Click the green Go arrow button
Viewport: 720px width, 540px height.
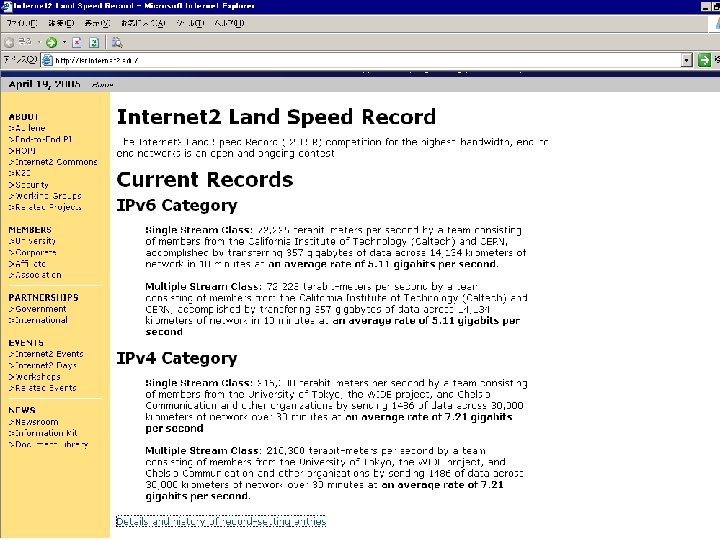(x=703, y=60)
